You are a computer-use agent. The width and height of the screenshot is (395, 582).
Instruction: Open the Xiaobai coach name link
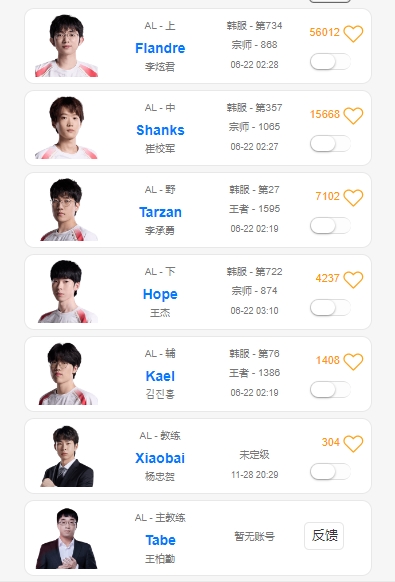coord(160,458)
